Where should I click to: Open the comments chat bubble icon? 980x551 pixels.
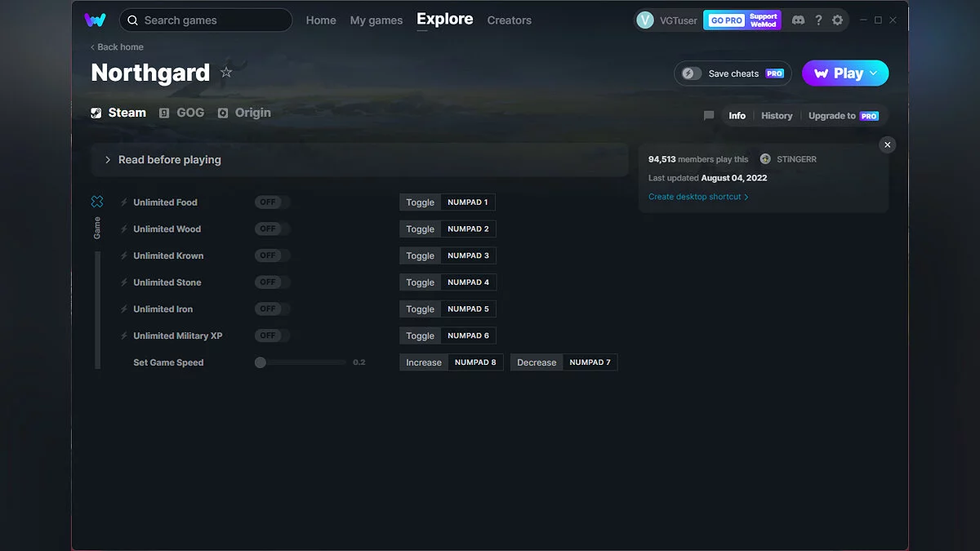(x=709, y=116)
